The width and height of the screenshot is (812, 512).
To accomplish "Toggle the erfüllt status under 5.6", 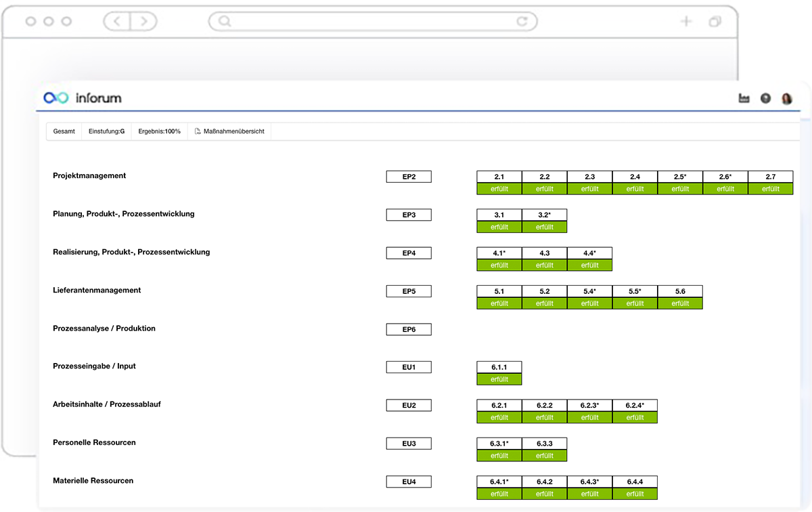I will click(681, 303).
